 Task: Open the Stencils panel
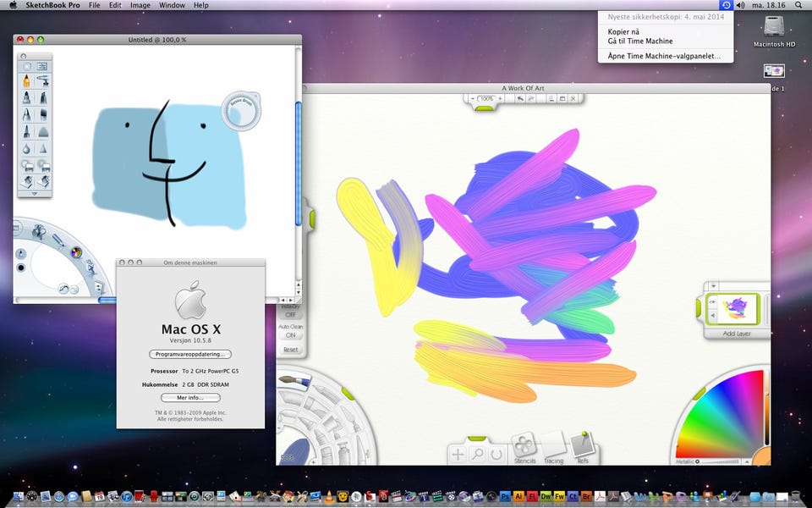524,449
